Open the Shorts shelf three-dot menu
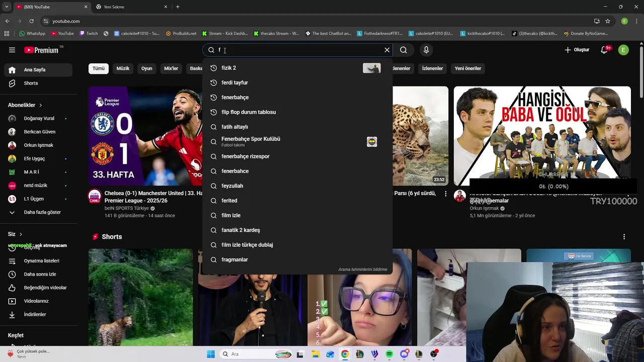Screen dimensions: 644x362 click(624, 237)
